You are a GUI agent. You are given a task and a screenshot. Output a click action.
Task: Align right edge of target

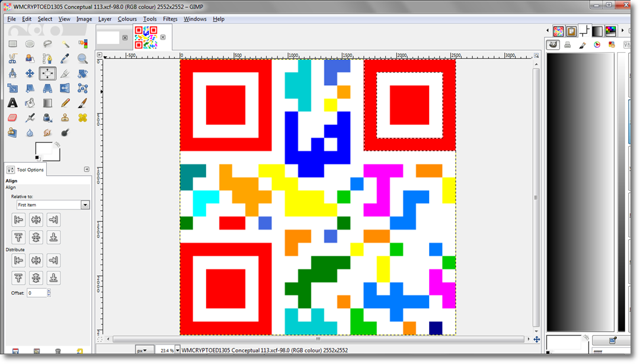click(x=53, y=220)
